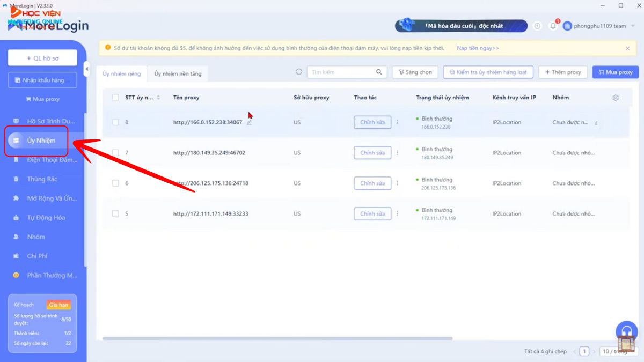Click the magnifier search icon
Screen dimensions: 644x362
(x=379, y=72)
